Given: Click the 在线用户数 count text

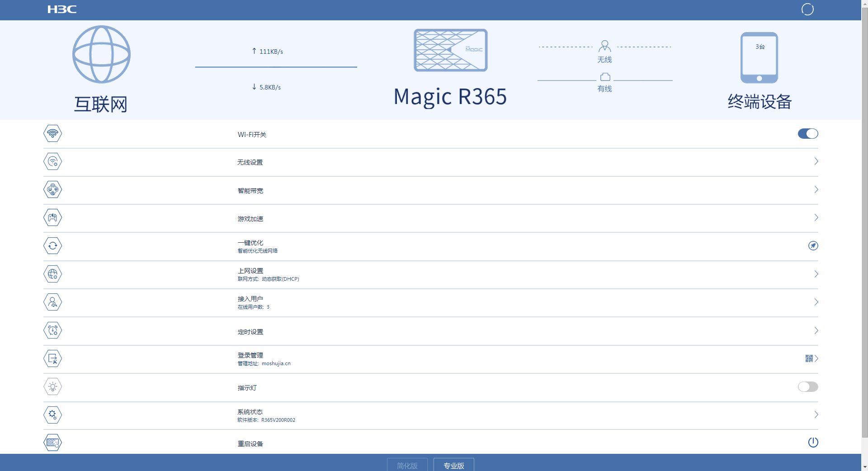Looking at the screenshot, I should 254,307.
